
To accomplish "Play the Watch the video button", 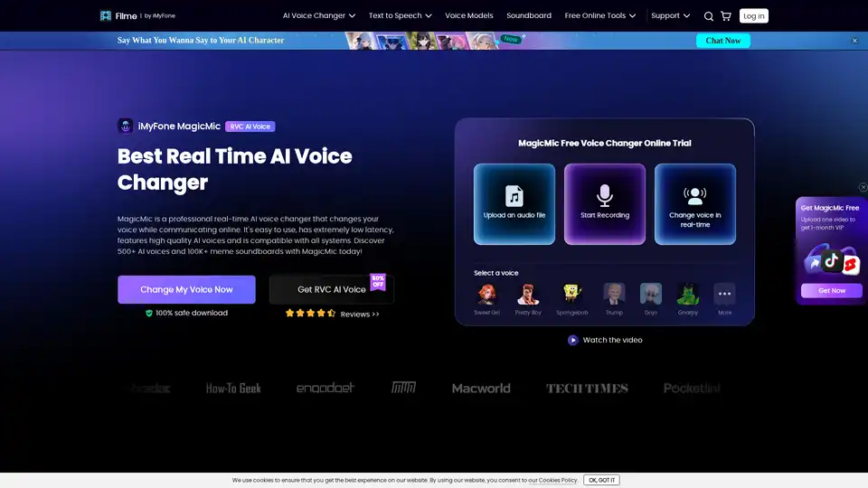I will [x=605, y=340].
